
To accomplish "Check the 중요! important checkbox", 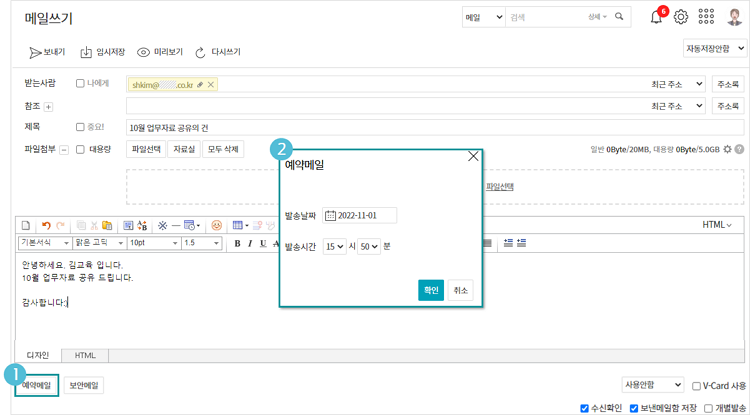I will pyautogui.click(x=80, y=127).
